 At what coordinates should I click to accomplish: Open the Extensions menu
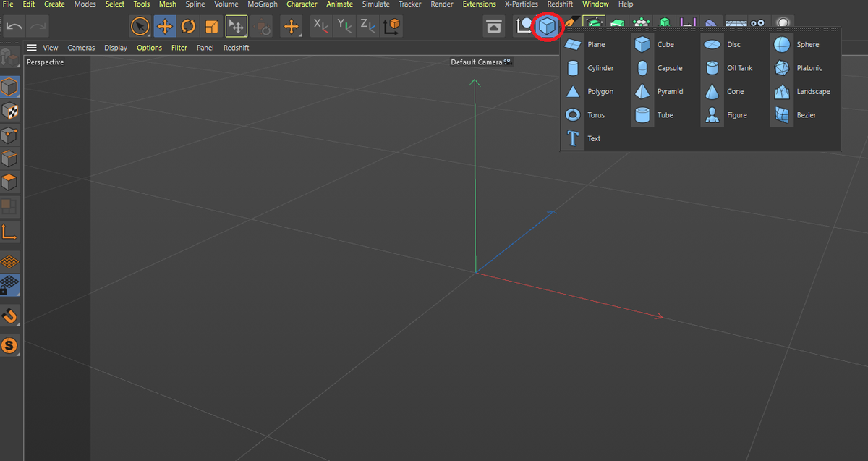point(480,4)
